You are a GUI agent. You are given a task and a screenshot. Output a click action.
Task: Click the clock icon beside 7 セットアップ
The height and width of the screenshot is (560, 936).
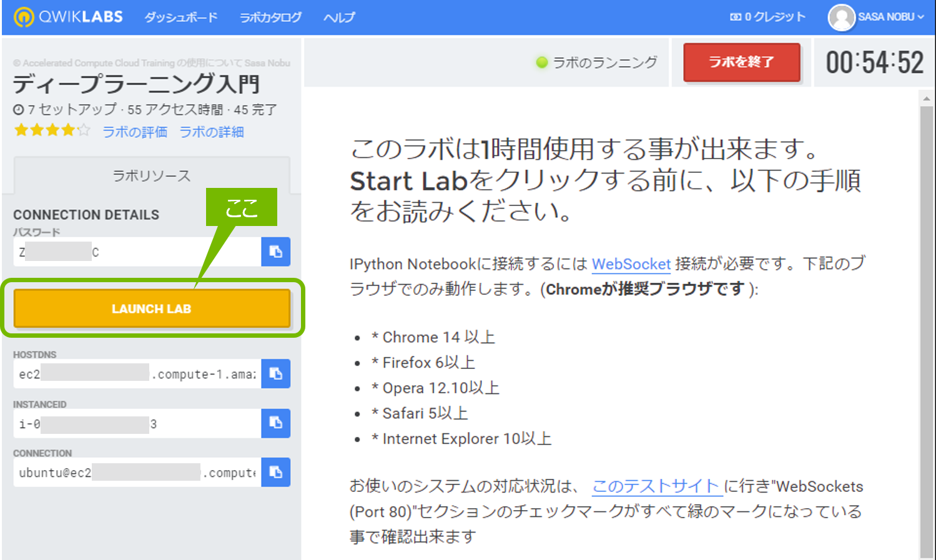[19, 110]
